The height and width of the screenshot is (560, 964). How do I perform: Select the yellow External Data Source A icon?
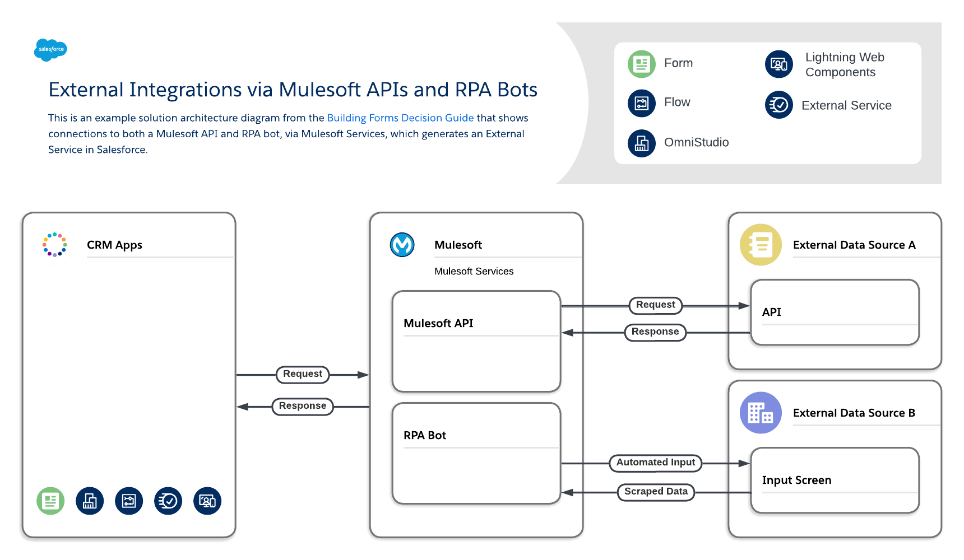pyautogui.click(x=761, y=245)
